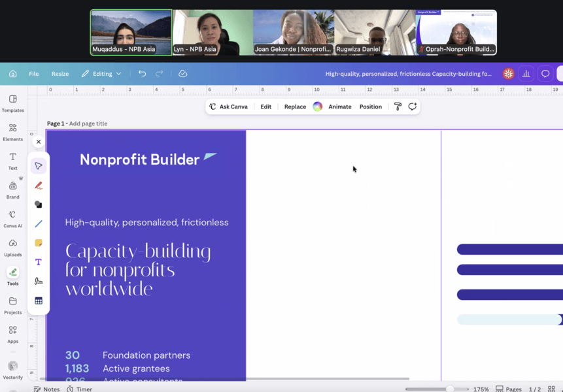Open the analytics bar chart icon

pyautogui.click(x=526, y=74)
